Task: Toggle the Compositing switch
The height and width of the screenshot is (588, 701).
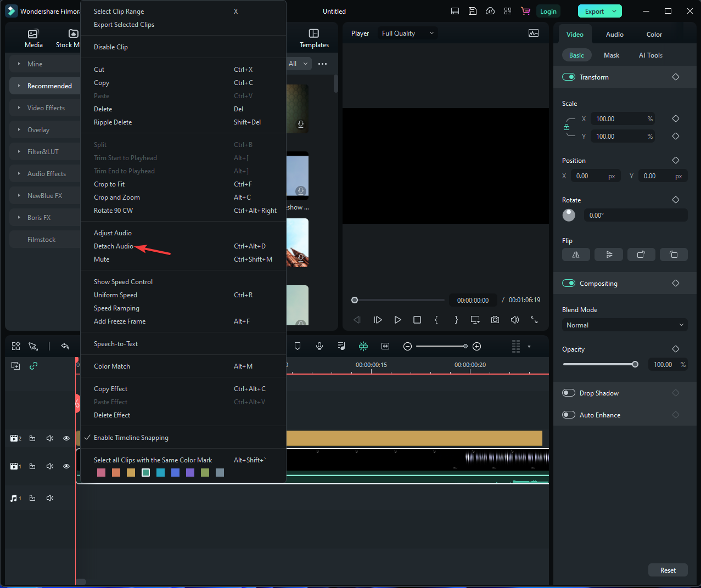Action: coord(569,284)
